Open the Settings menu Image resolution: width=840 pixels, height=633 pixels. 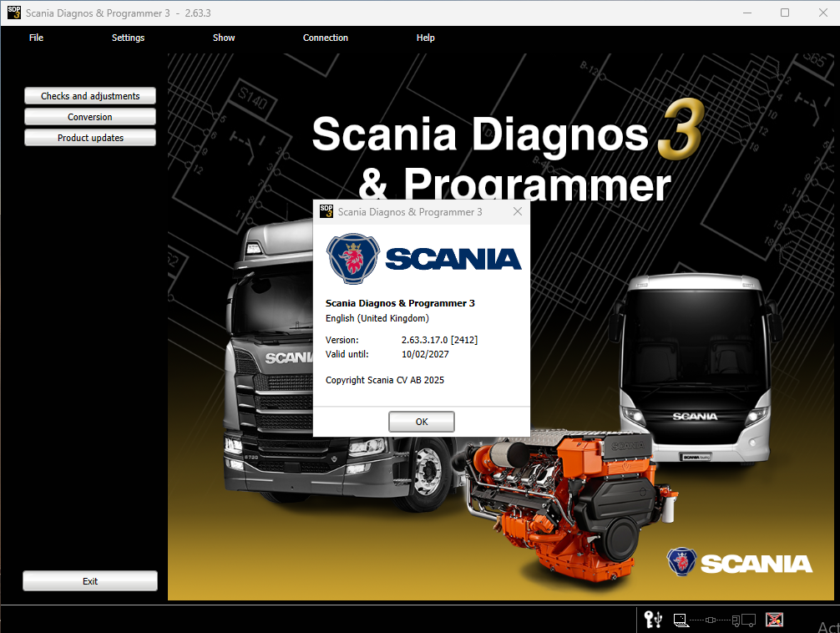(x=128, y=38)
